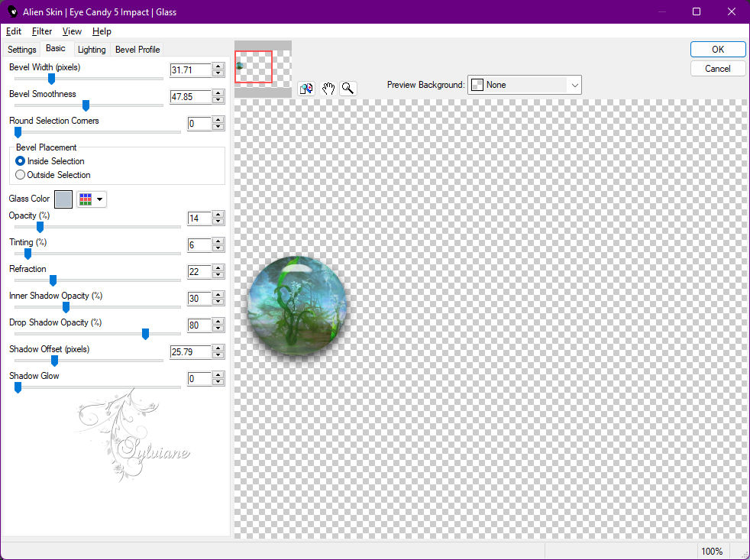Click the Tinting slider handle
The height and width of the screenshot is (560, 750).
coord(27,254)
